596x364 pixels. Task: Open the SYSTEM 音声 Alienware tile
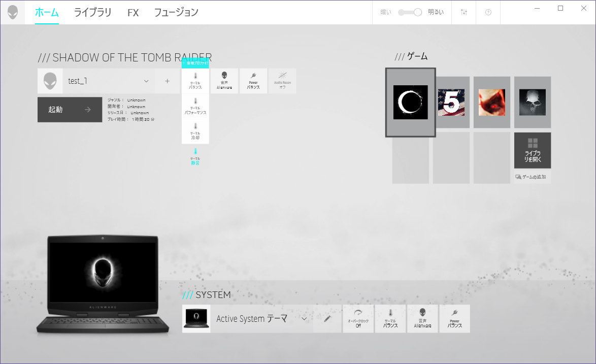[x=423, y=318]
